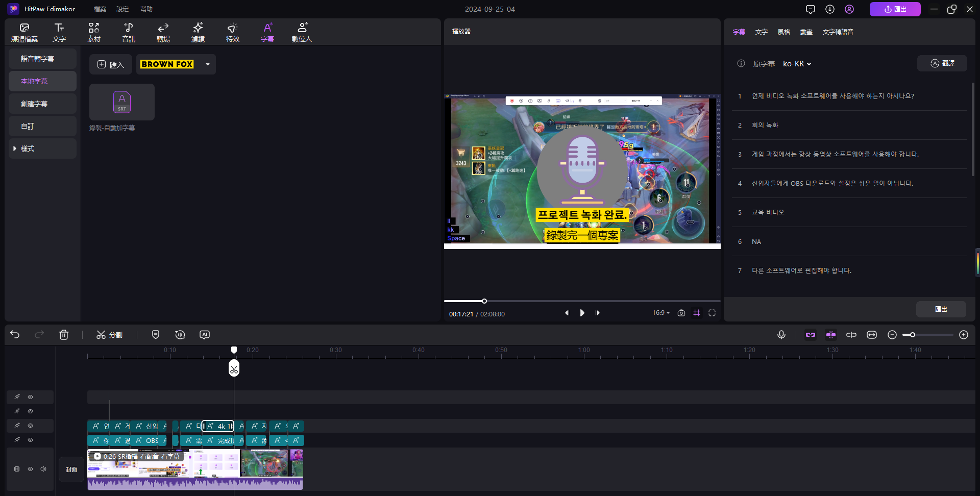Switch to the 文字轉語音 text-to-speech tab

coord(838,32)
